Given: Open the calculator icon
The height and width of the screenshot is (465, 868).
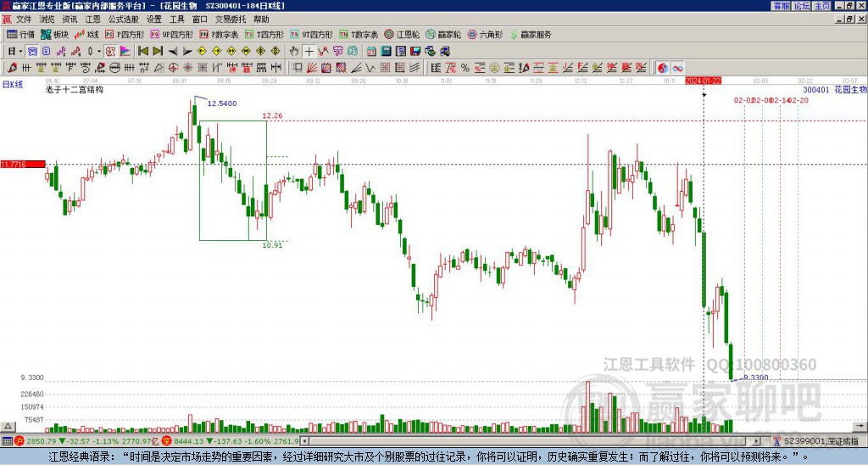Looking at the screenshot, I should point(386,52).
